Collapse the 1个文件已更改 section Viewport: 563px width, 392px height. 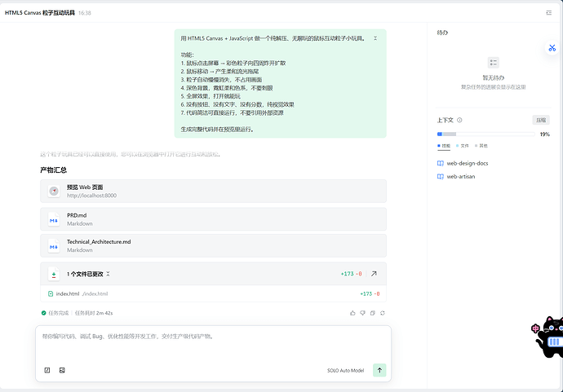108,274
